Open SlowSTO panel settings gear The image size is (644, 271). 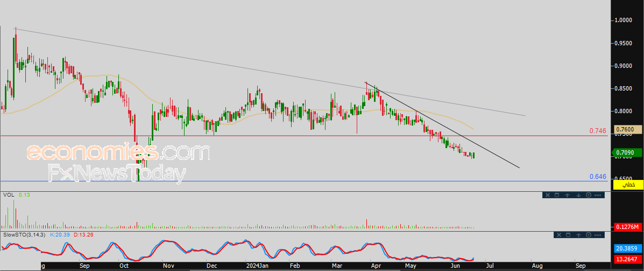click(x=589, y=235)
